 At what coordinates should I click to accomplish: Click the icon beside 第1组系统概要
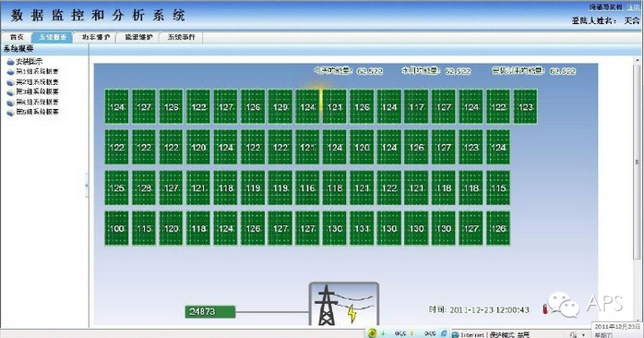pos(11,72)
